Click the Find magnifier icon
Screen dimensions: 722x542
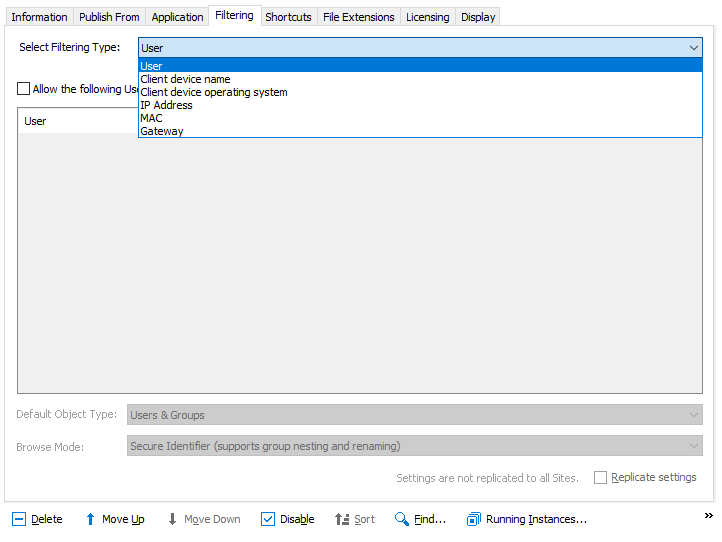coord(402,519)
